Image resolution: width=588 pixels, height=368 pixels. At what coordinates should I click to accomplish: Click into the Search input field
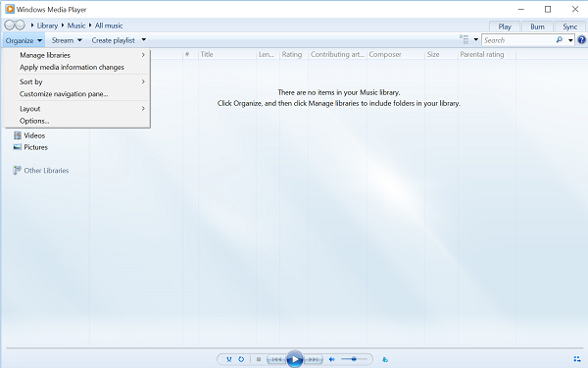[518, 40]
